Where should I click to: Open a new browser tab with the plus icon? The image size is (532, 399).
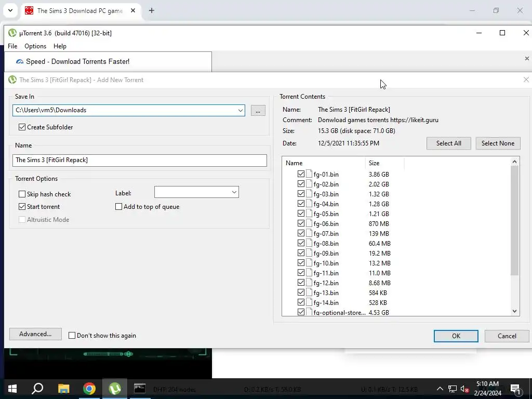tap(152, 10)
